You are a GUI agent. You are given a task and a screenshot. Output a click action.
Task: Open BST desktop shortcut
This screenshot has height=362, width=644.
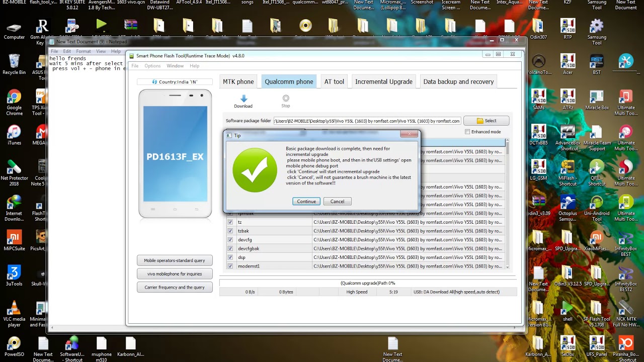(597, 64)
